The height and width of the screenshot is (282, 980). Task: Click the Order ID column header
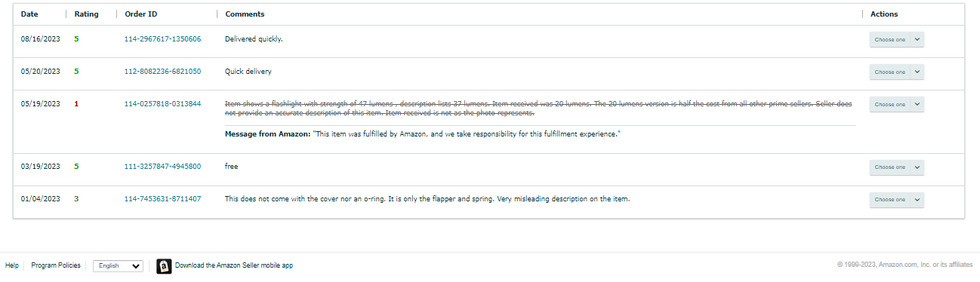[x=141, y=14]
